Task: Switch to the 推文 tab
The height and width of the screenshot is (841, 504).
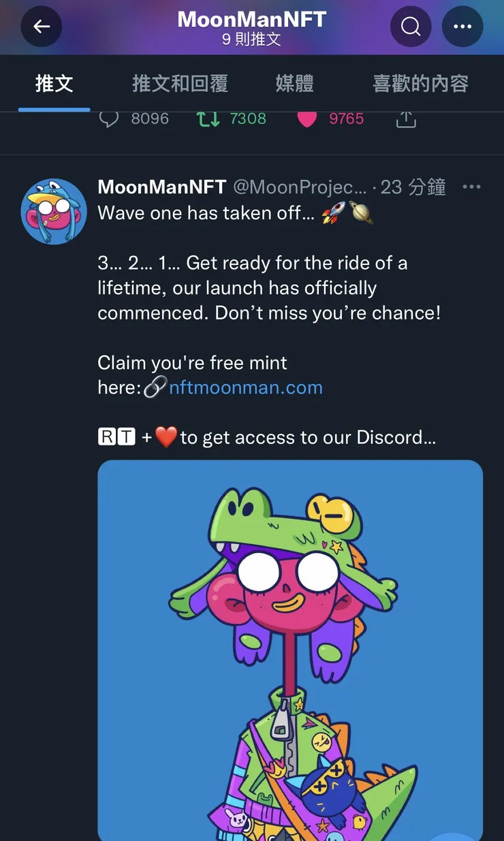Action: coord(54,84)
